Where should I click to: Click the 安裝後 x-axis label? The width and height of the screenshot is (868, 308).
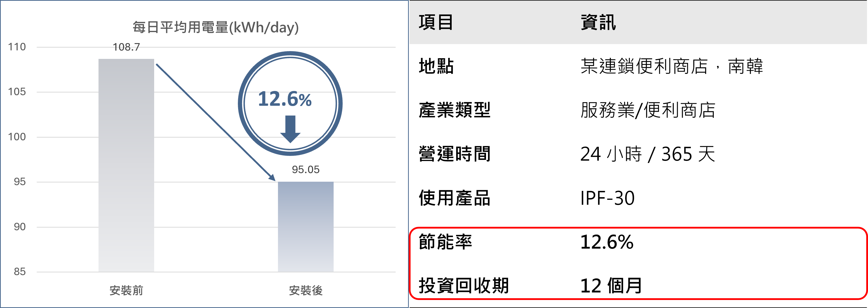[x=305, y=290]
